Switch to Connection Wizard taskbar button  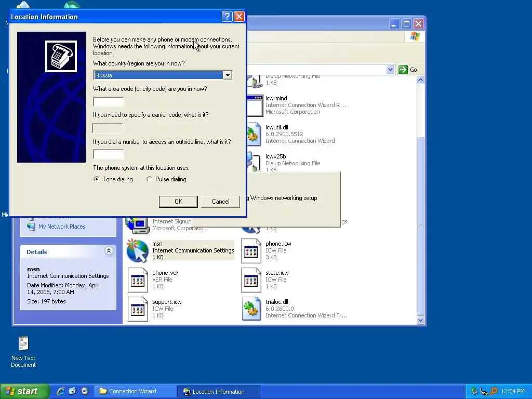point(135,391)
